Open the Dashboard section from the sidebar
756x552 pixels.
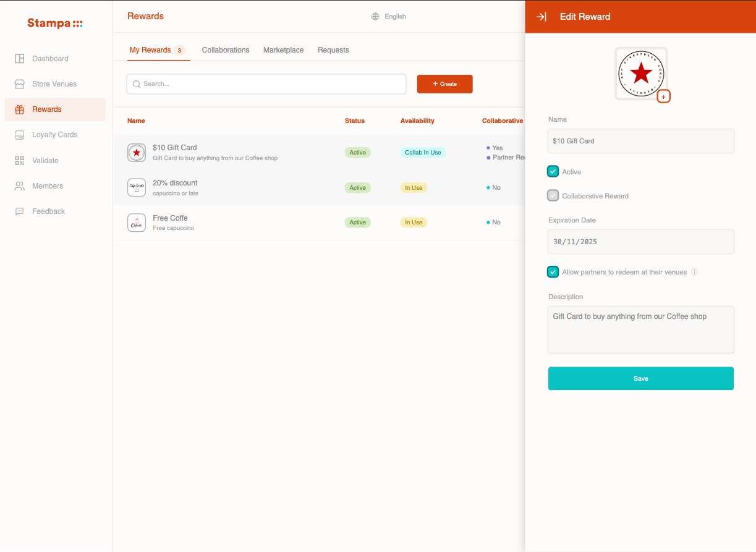pos(19,58)
